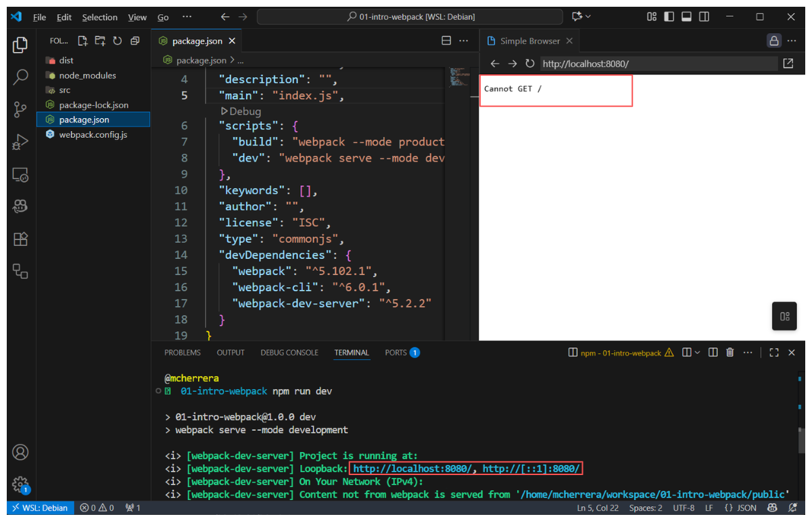This screenshot has width=812, height=521.
Task: Expand the src folder
Action: tap(64, 90)
